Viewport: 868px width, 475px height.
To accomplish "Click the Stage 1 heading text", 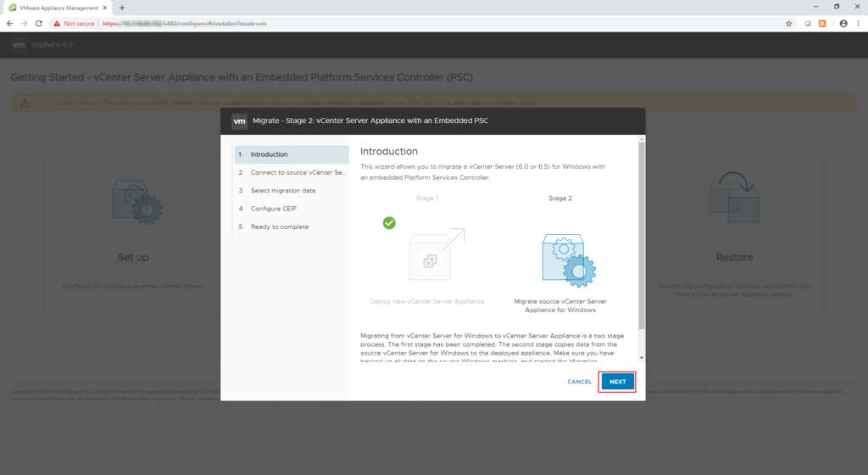I will (x=427, y=198).
